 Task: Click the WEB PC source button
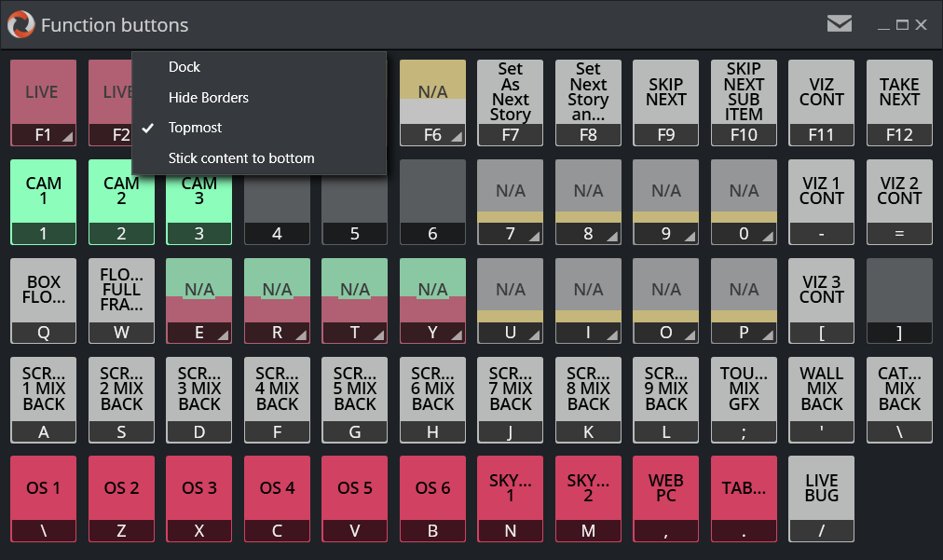(665, 499)
